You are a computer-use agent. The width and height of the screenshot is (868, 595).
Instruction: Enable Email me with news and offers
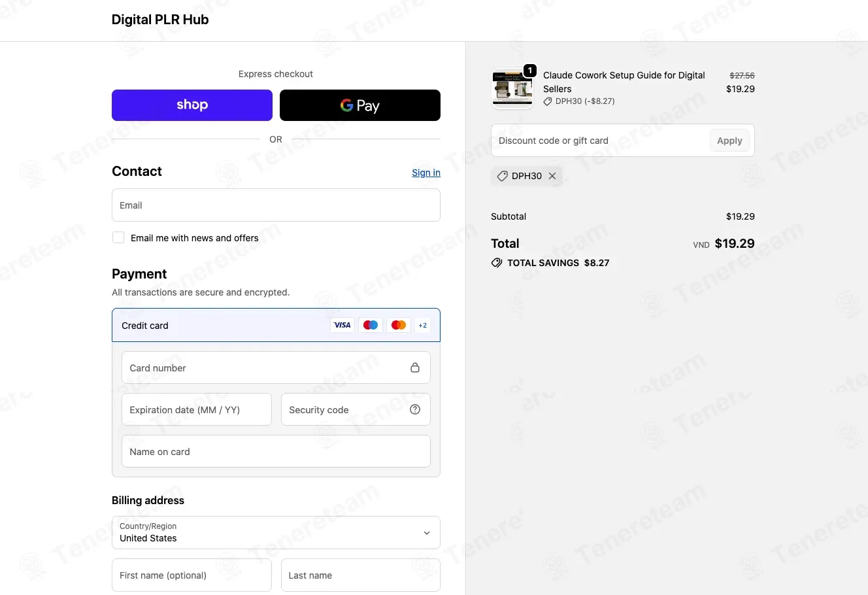point(118,237)
